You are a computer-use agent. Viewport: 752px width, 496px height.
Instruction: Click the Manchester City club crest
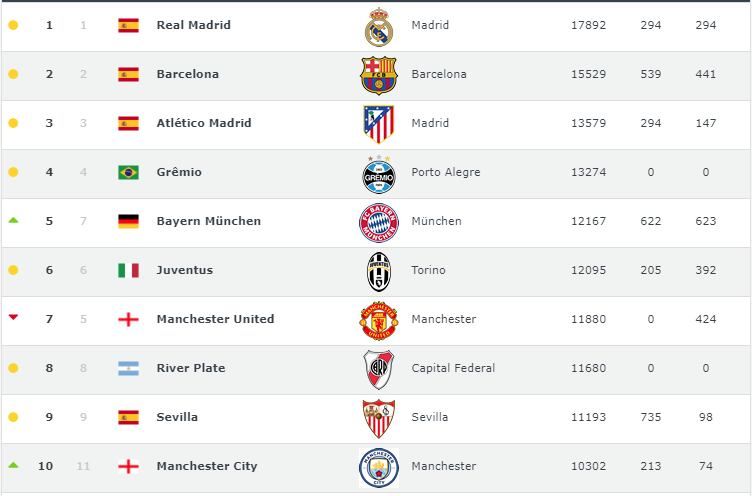tap(379, 467)
